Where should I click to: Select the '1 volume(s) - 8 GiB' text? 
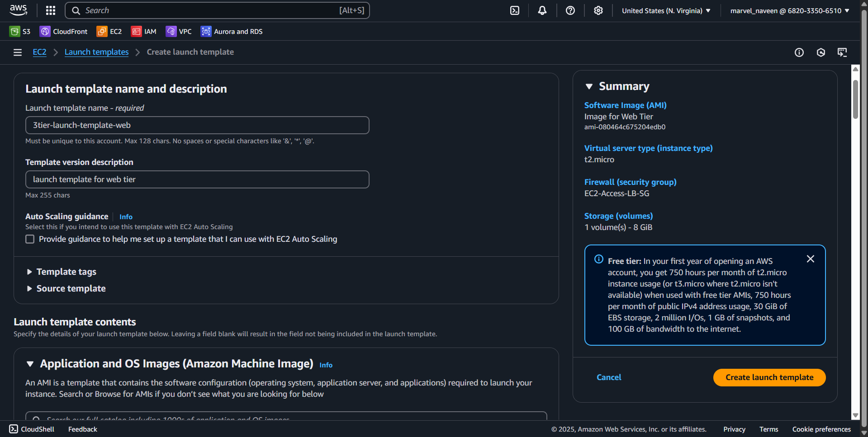[x=618, y=227]
